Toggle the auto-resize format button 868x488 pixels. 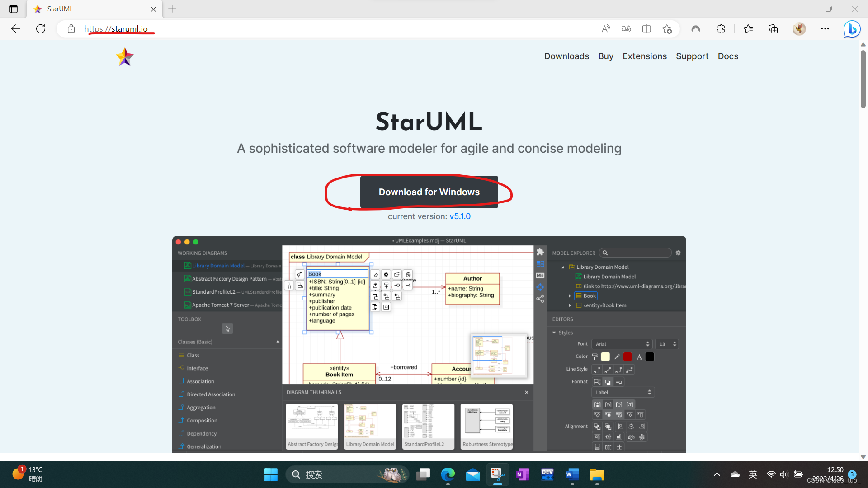pyautogui.click(x=598, y=382)
